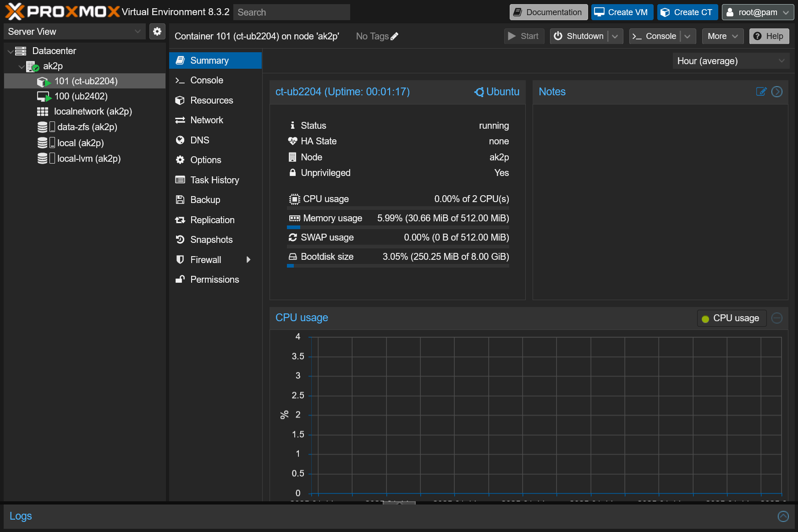Open the Backup tab

tap(215, 200)
